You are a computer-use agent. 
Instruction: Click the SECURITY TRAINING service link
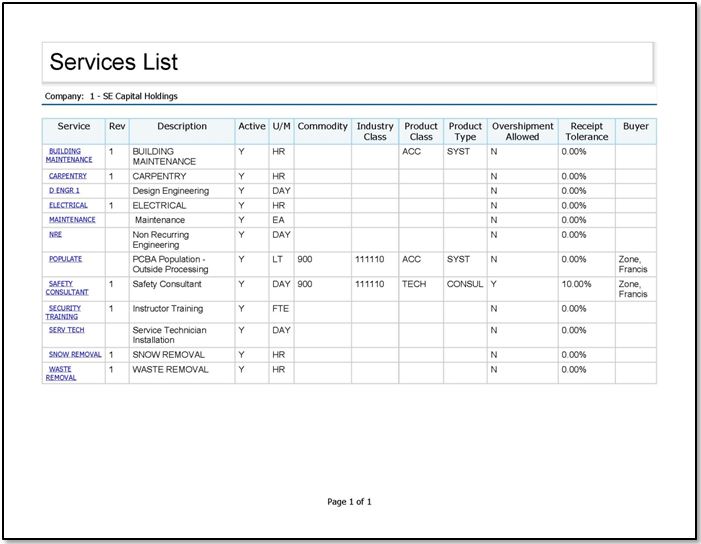64,313
